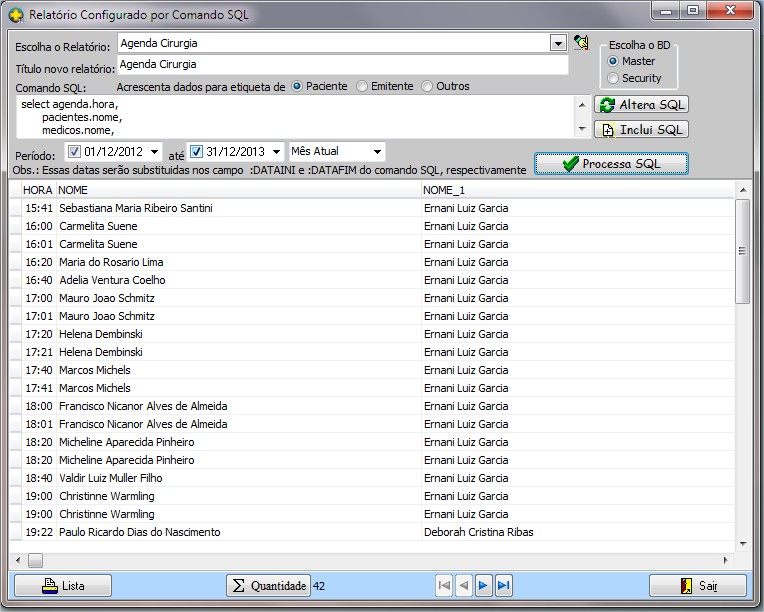
Task: Open the end date 31/12/2013 calendar dropdown
Action: pyautogui.click(x=275, y=152)
